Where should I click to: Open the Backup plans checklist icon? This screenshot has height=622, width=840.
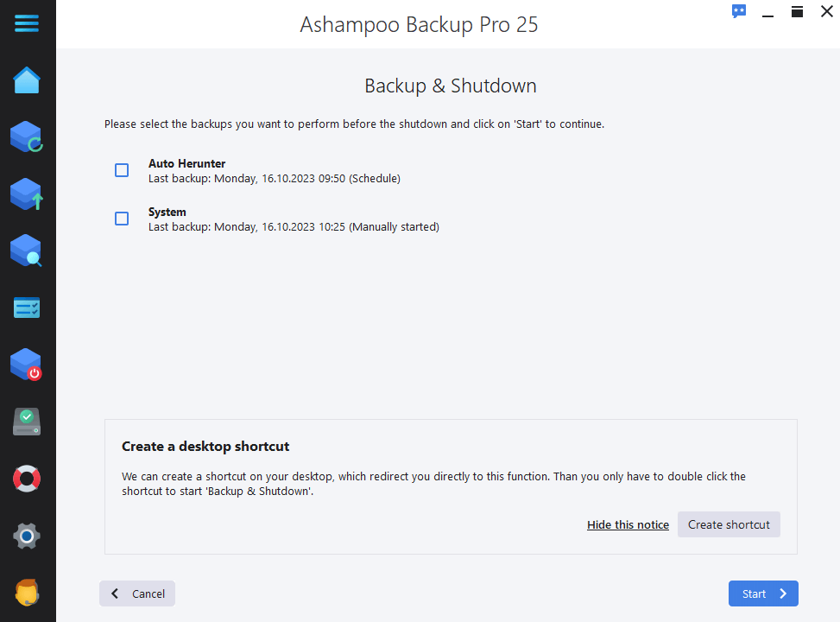pos(27,308)
